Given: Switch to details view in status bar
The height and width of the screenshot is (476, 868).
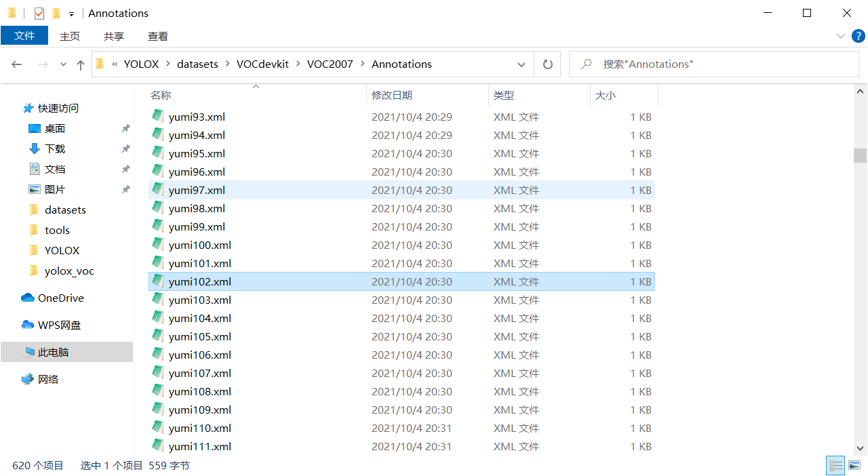Looking at the screenshot, I should tap(835, 466).
